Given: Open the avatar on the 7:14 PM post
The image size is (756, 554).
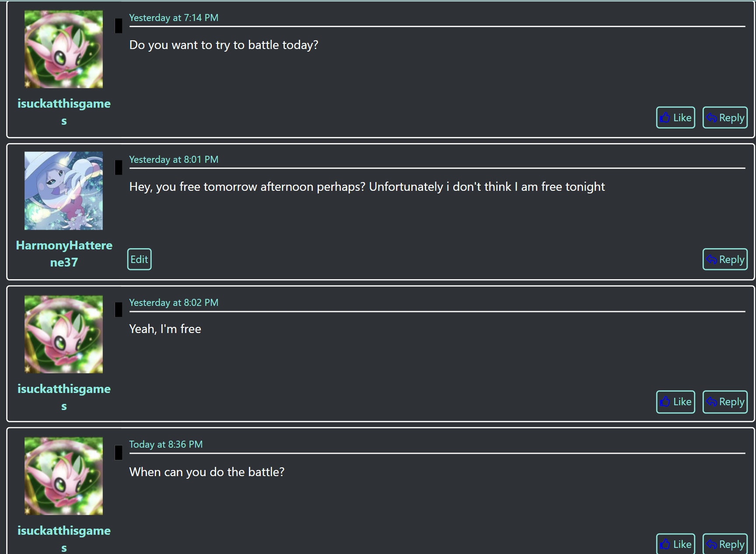Looking at the screenshot, I should [x=64, y=49].
